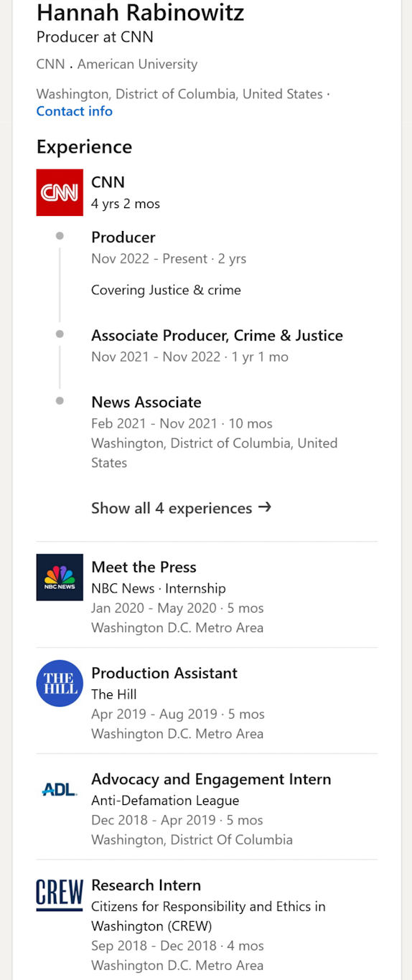Show all 4 experiences
Viewport: 412px width, 980px height.
(x=181, y=508)
